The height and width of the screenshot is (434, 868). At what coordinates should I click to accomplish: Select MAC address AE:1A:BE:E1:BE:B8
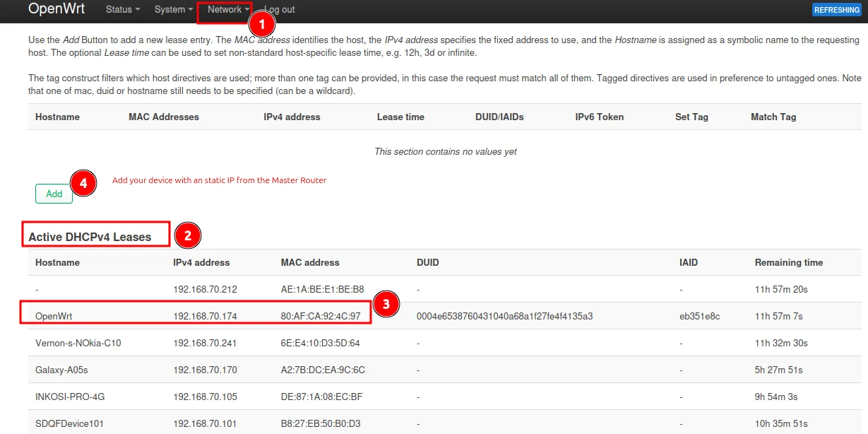322,289
